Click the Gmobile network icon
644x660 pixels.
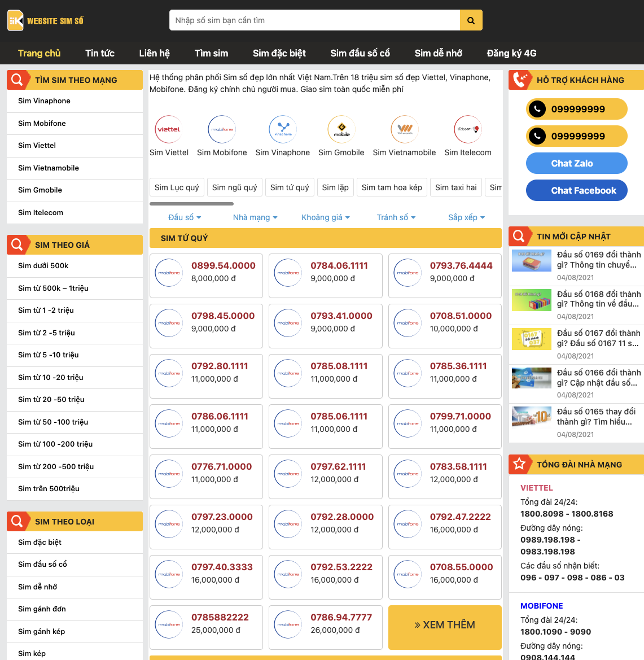pyautogui.click(x=341, y=129)
